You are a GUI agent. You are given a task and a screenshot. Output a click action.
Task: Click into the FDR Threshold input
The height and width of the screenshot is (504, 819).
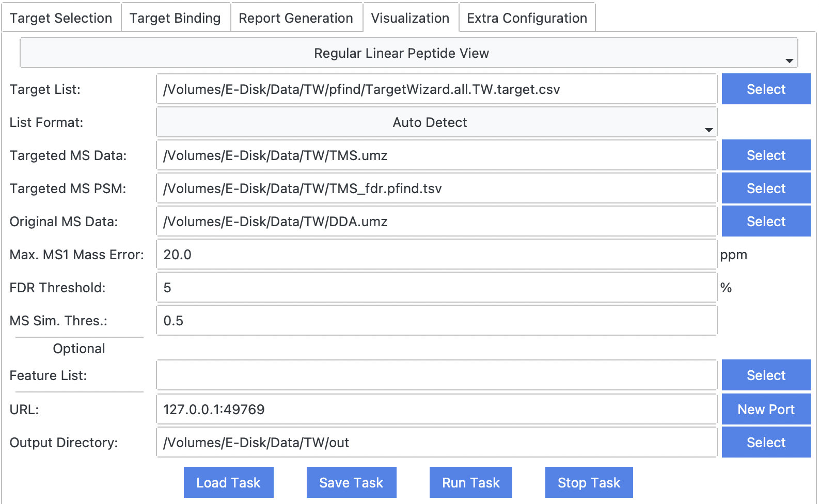tap(436, 288)
